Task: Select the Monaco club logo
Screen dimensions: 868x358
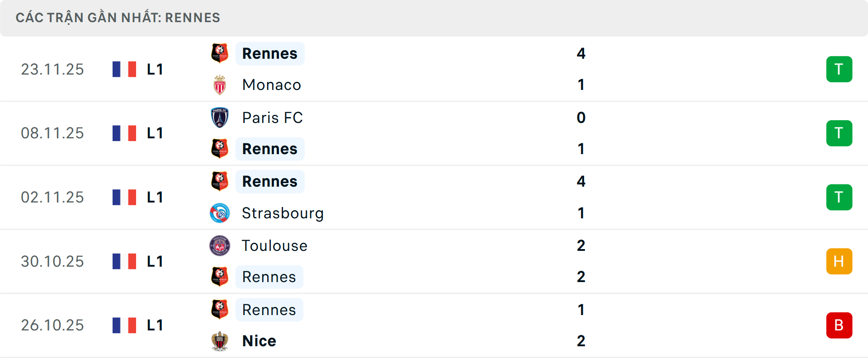Action: tap(220, 85)
